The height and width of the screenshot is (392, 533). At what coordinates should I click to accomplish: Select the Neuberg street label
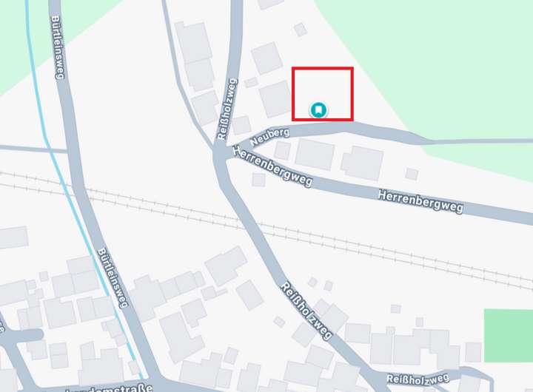pos(270,137)
